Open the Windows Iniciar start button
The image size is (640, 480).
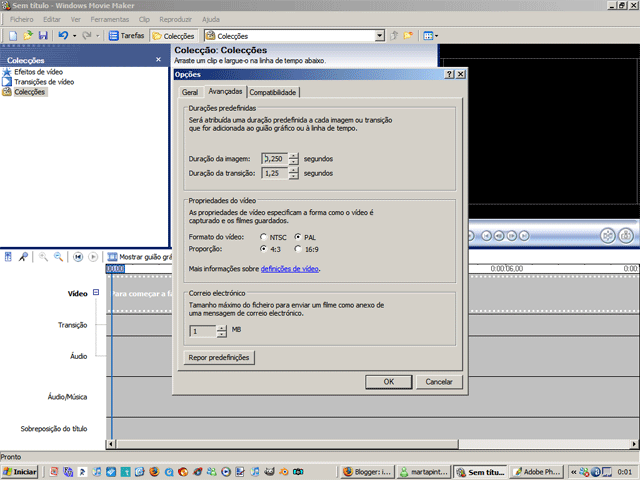20,472
